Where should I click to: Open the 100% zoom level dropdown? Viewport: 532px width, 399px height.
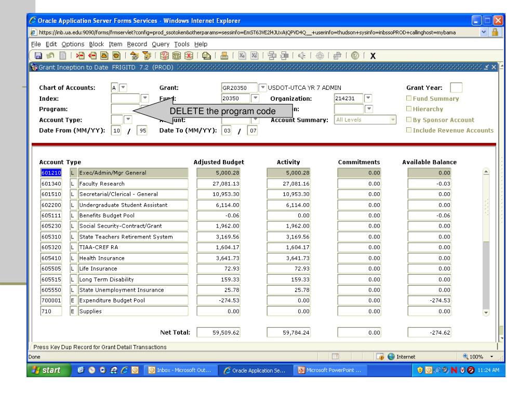[491, 356]
